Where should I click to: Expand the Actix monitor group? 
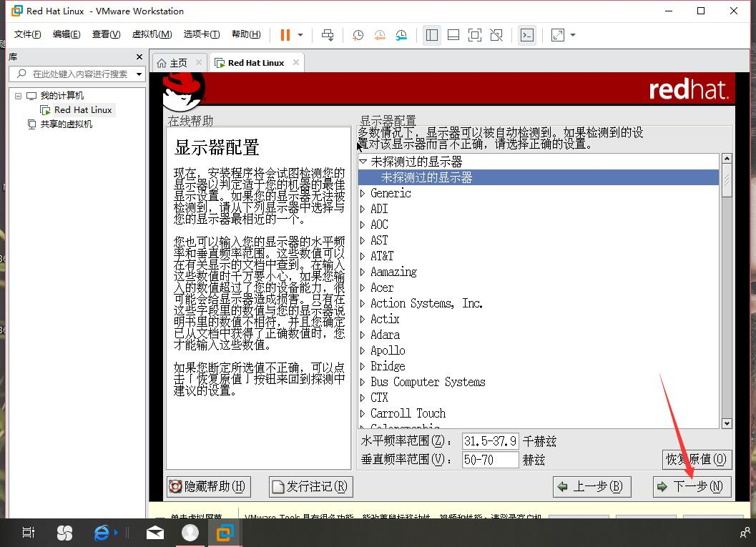point(363,319)
